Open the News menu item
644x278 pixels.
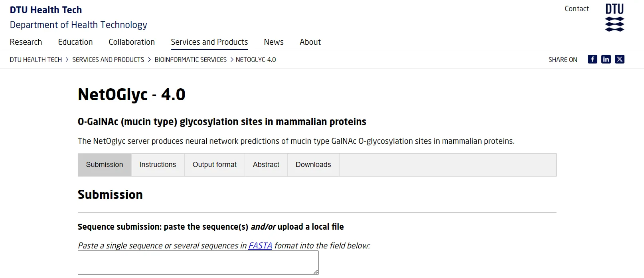coord(274,42)
